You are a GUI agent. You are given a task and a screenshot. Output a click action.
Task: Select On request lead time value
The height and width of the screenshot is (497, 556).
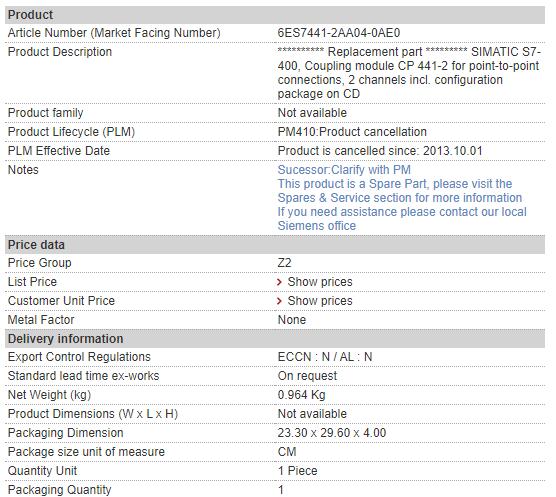point(307,376)
